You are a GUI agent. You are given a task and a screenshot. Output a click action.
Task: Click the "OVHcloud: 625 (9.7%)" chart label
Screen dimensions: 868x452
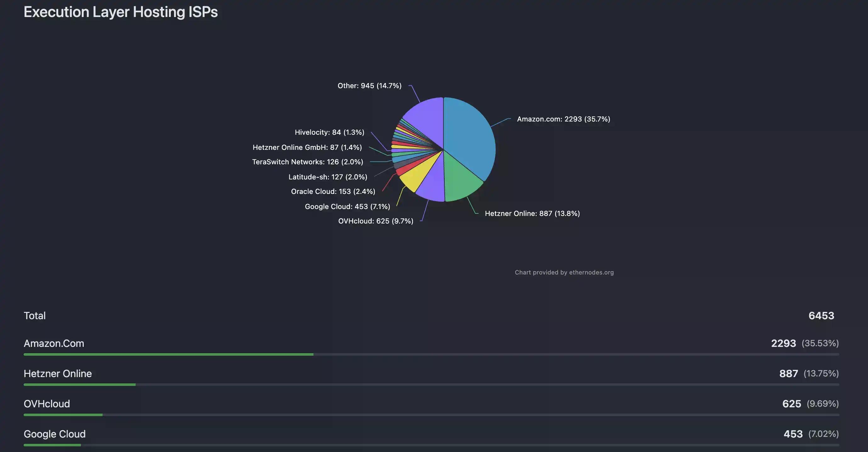[x=375, y=221]
